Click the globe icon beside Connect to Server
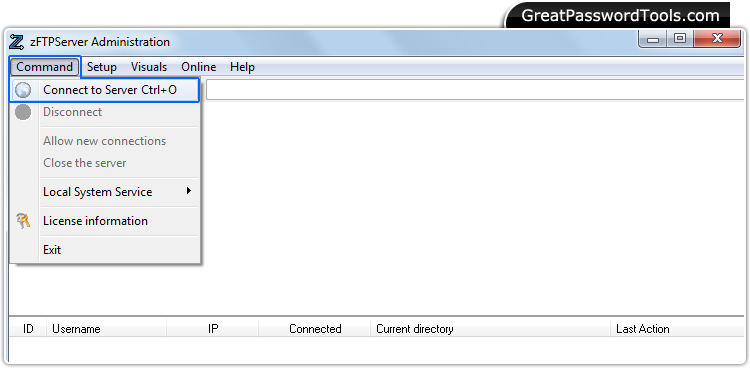Viewport: 750px width, 368px height. 23,90
